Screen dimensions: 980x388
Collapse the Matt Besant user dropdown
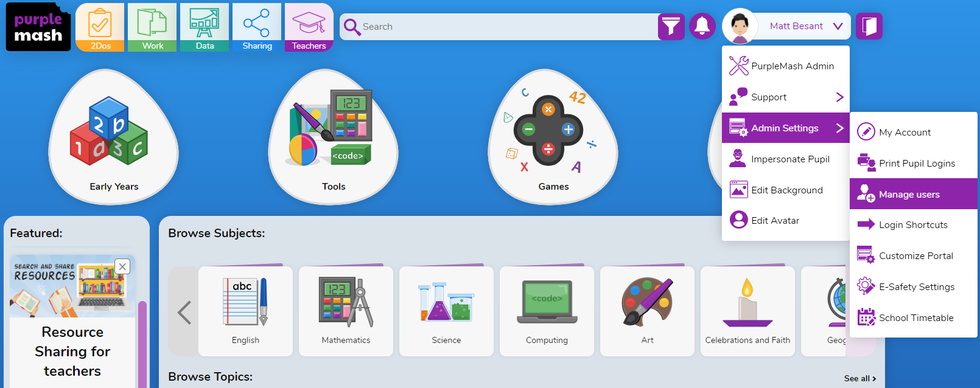click(x=838, y=26)
